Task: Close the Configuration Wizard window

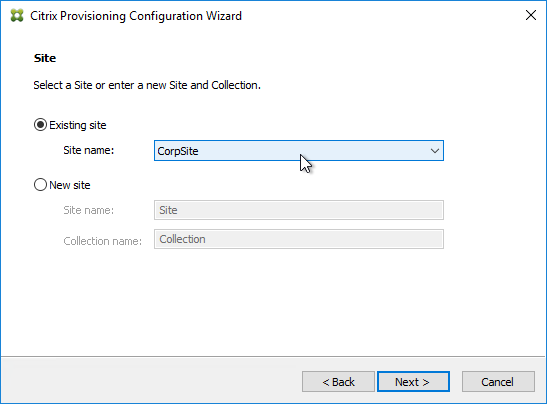Action: [531, 15]
